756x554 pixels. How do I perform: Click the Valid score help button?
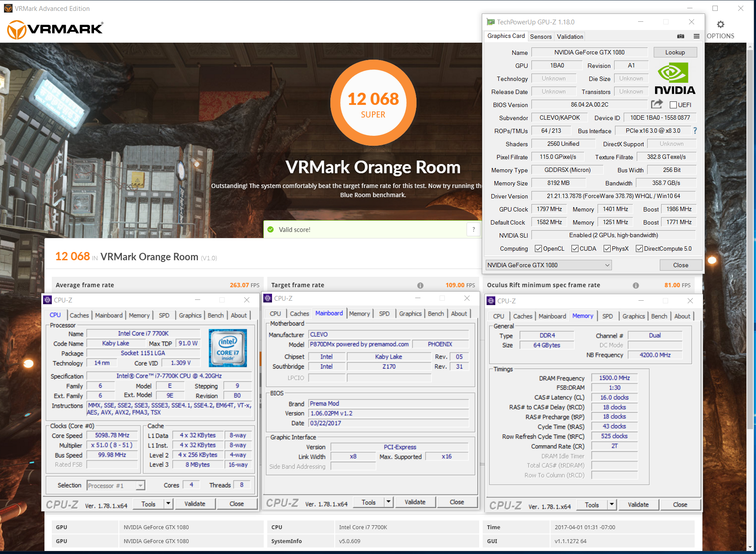474,229
